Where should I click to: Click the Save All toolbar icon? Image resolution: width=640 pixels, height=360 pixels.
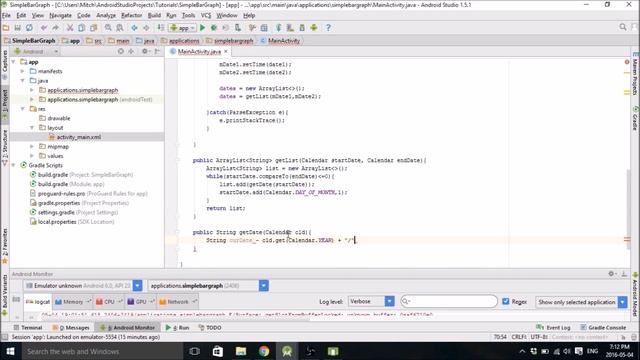click(x=18, y=28)
